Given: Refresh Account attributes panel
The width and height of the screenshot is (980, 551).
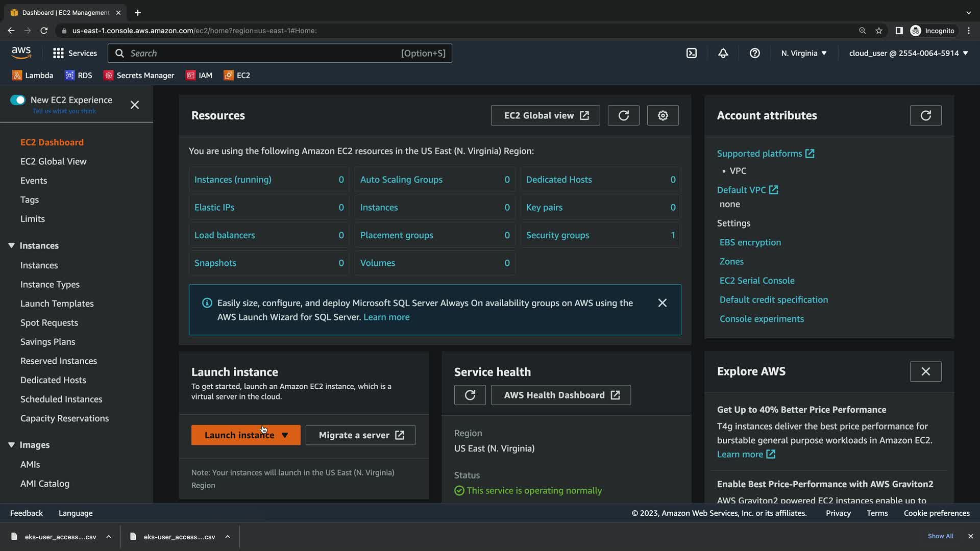Looking at the screenshot, I should click(x=925, y=115).
